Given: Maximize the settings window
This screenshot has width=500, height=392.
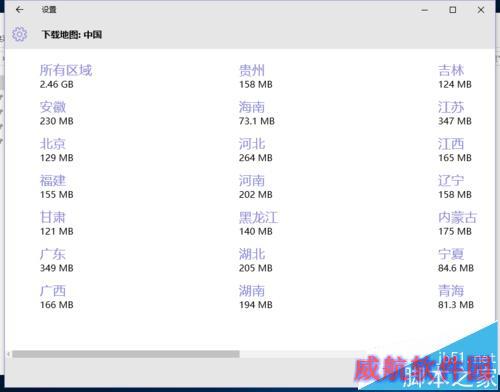Looking at the screenshot, I should 453,10.
